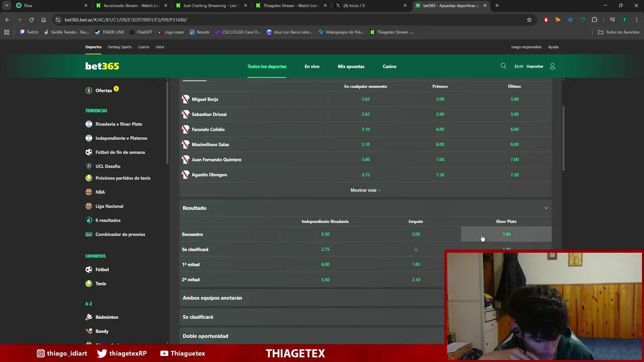Viewport: 644px width, 362px height.
Task: Click the browser address bar URL
Action: 126,20
